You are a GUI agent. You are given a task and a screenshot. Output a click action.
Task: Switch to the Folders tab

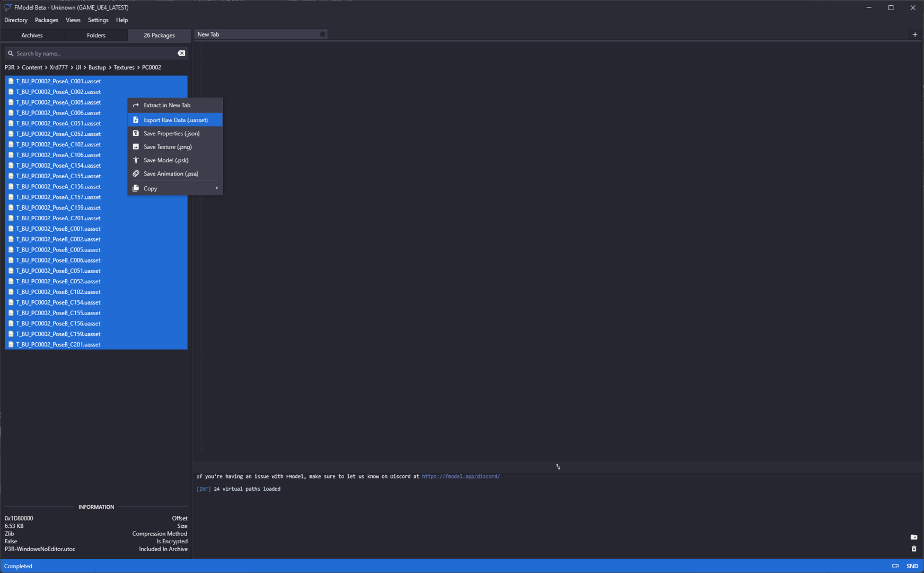[96, 35]
